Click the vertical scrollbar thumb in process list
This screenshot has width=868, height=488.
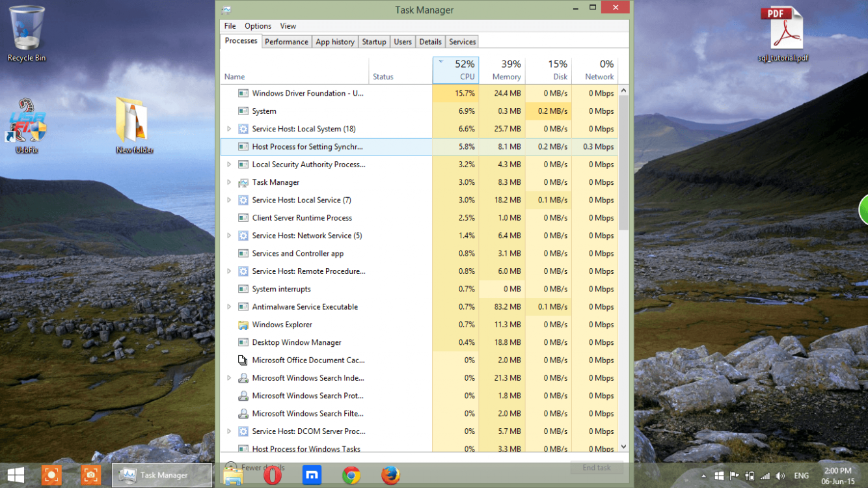[623, 164]
